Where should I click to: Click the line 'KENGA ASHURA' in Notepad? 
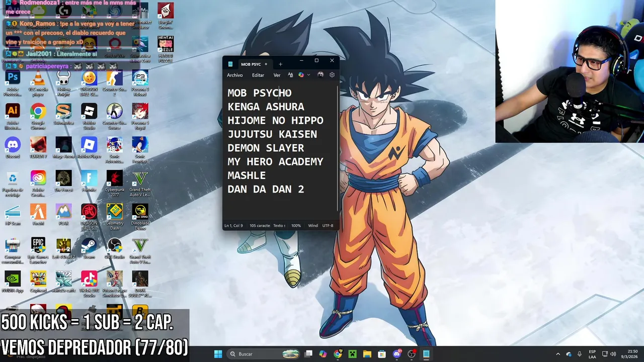(x=266, y=107)
